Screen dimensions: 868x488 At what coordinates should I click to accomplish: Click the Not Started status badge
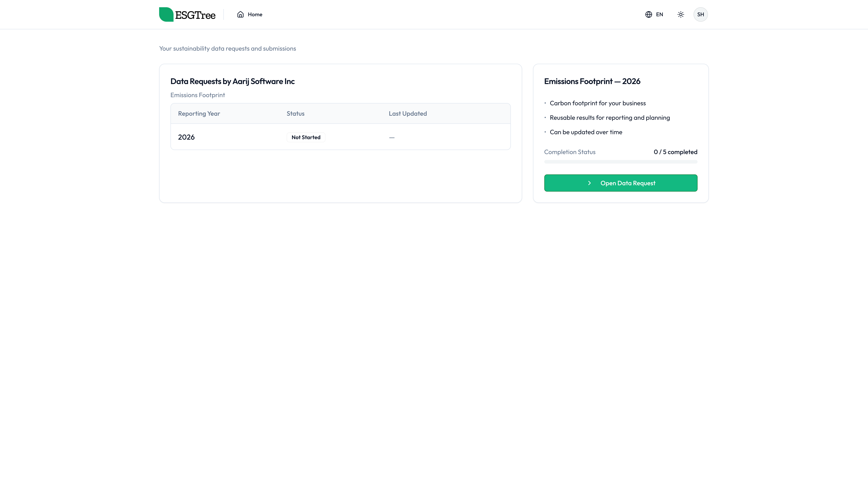[x=306, y=137]
